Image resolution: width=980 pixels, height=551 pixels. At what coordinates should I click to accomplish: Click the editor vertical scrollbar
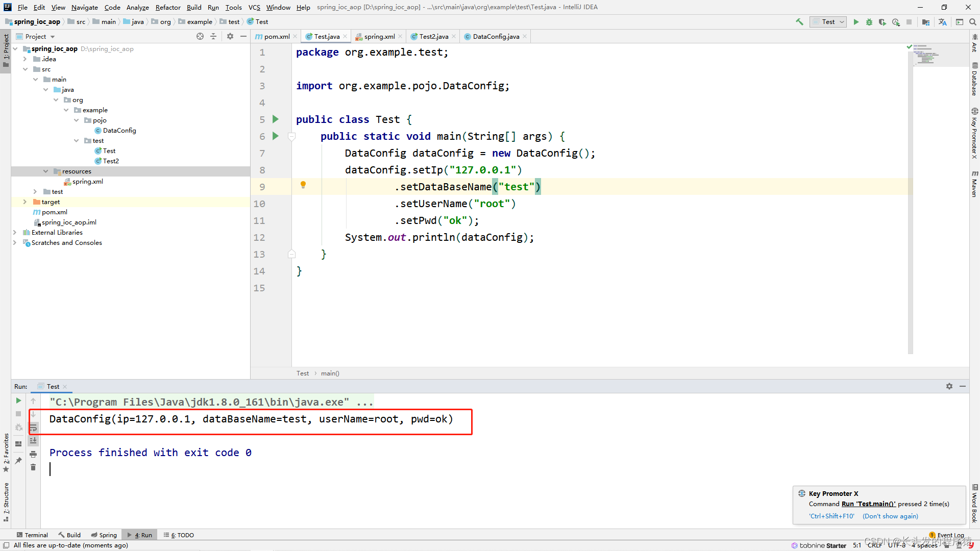coord(911,204)
